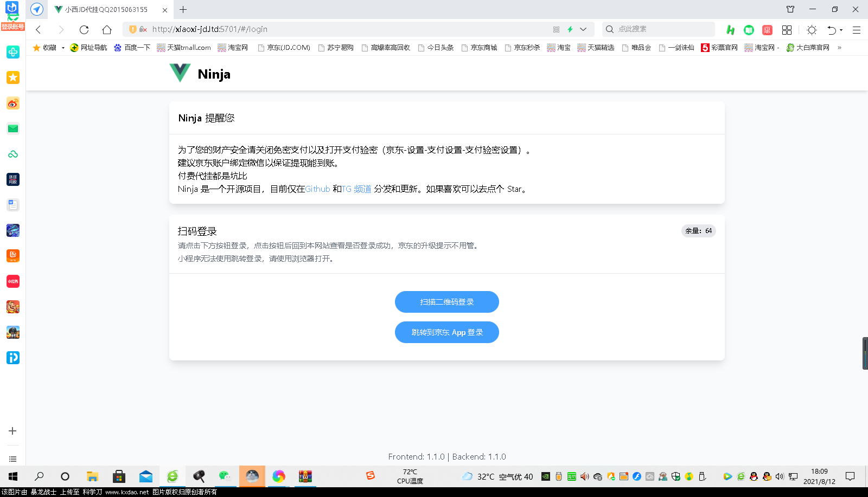Open the 今日头条 bookmark

click(x=436, y=48)
